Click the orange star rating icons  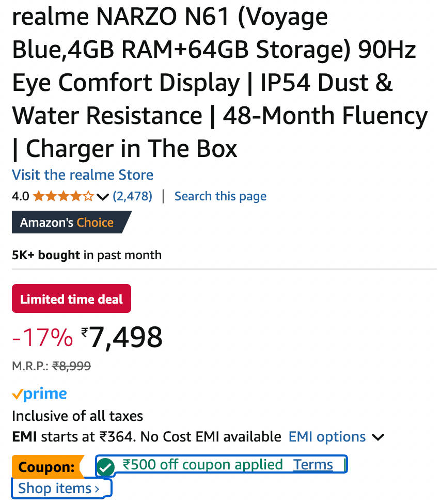(64, 197)
